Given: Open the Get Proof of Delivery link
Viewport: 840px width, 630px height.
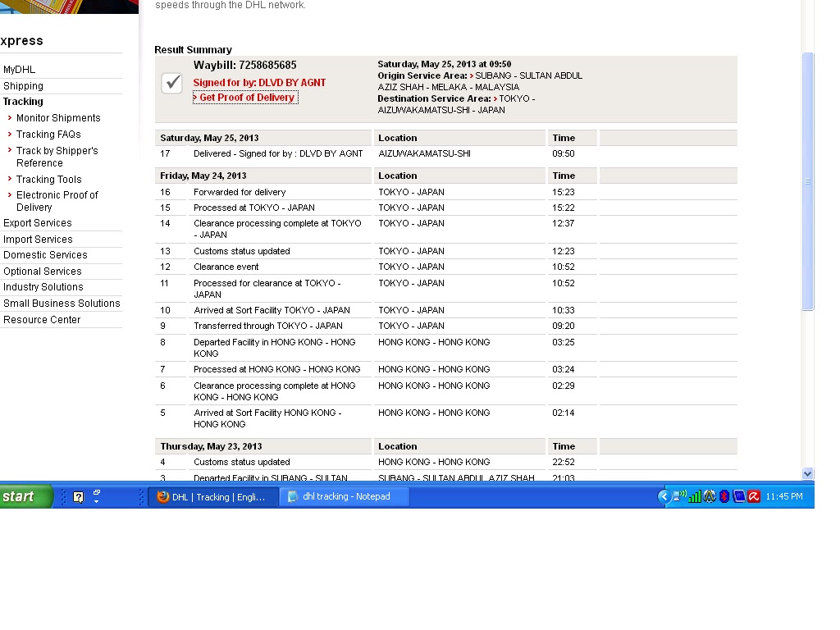Looking at the screenshot, I should [x=245, y=98].
